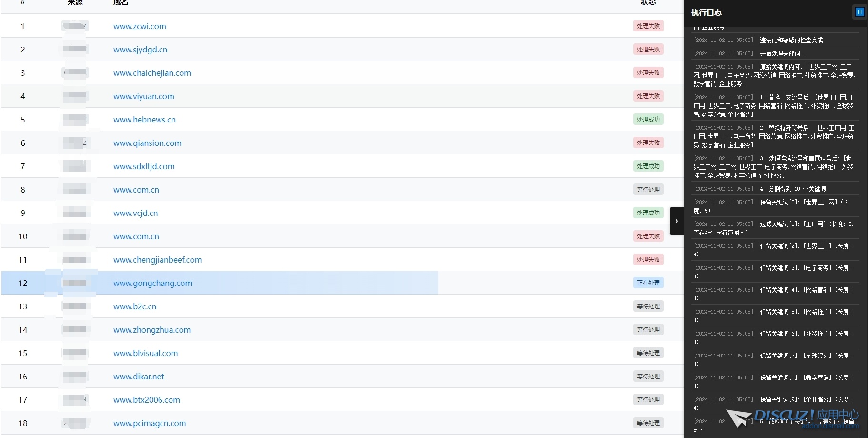Image resolution: width=868 pixels, height=438 pixels.
Task: Click 处理成功 badge for www.vcjd.cn
Action: tap(648, 213)
